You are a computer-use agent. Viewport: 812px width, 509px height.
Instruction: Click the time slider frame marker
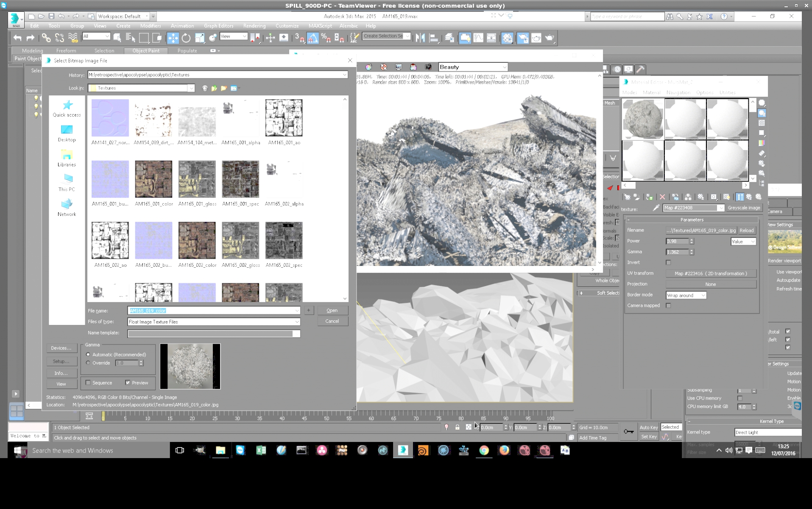click(x=103, y=417)
